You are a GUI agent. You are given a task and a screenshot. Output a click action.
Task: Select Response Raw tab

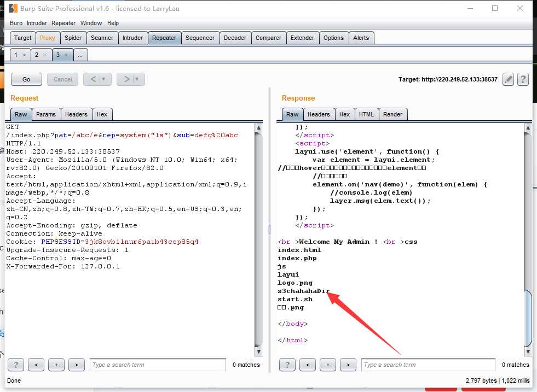[292, 114]
